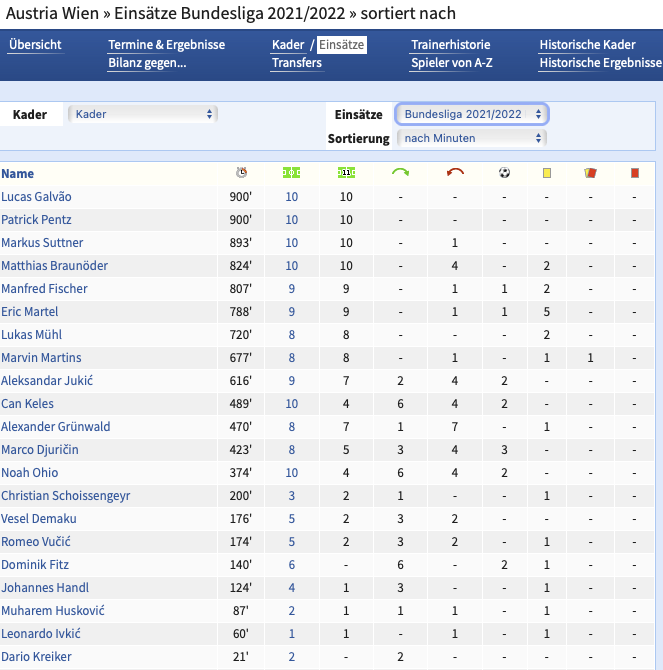663x670 pixels.
Task: Open Historische Ergebnisse menu item
Action: click(600, 62)
